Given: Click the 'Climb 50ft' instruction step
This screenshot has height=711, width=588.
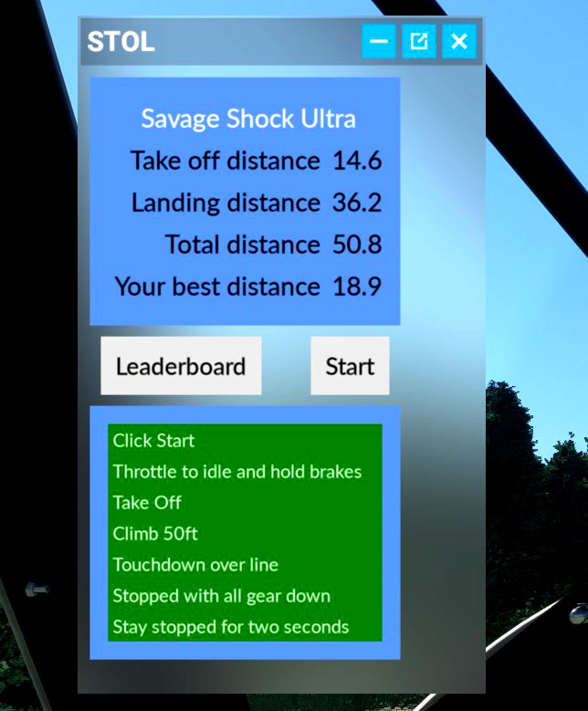Looking at the screenshot, I should coord(155,534).
